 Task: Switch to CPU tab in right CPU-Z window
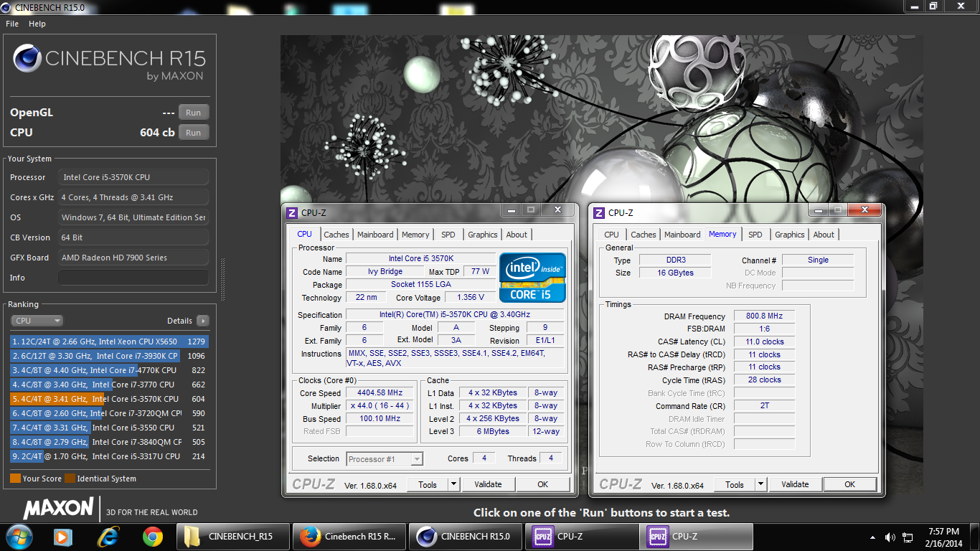(x=612, y=235)
